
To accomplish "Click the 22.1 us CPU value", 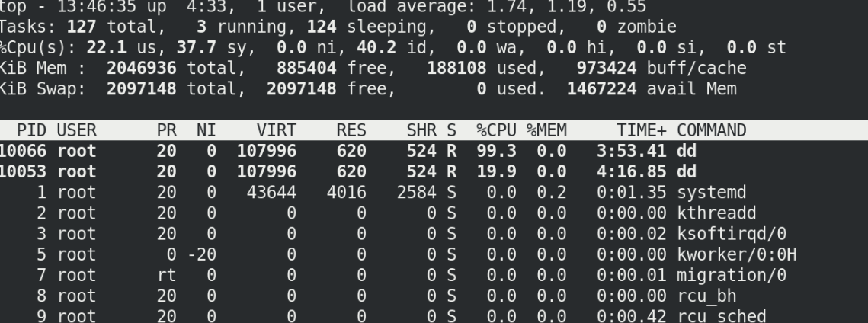I will 106,47.
